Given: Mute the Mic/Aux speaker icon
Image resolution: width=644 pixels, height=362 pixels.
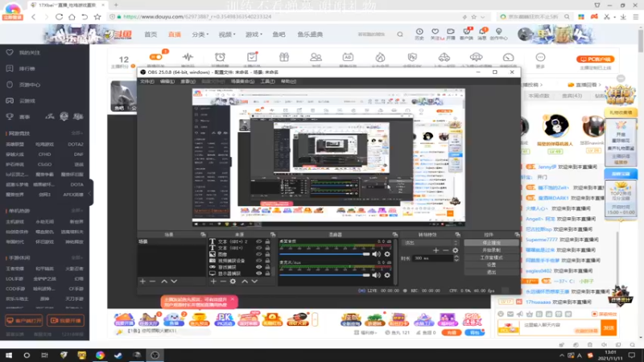Looking at the screenshot, I should pos(376,275).
